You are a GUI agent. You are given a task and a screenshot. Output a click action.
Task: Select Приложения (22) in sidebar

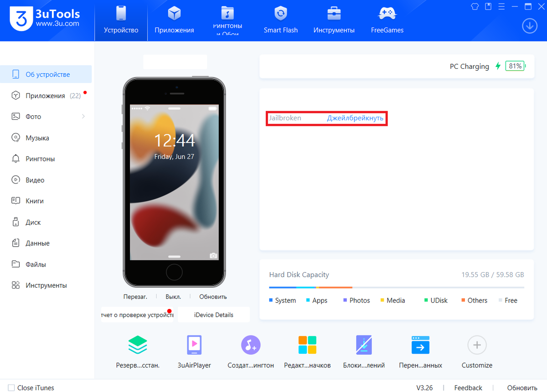click(x=46, y=96)
